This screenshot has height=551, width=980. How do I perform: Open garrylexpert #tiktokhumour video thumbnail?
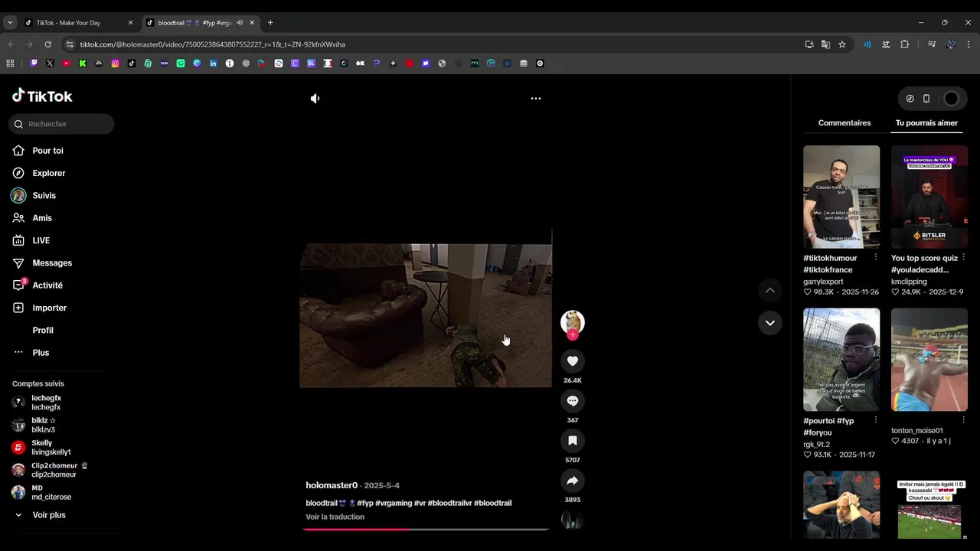841,197
